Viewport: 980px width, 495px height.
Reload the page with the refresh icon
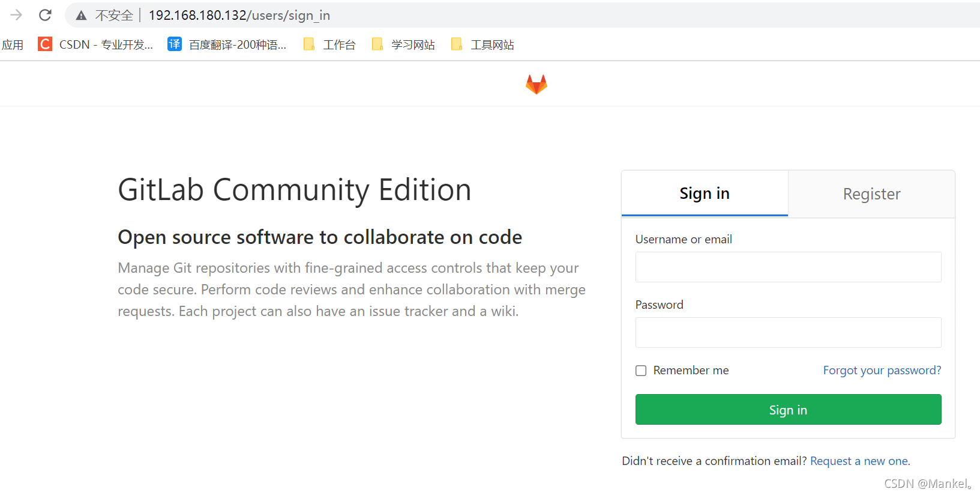click(x=45, y=15)
